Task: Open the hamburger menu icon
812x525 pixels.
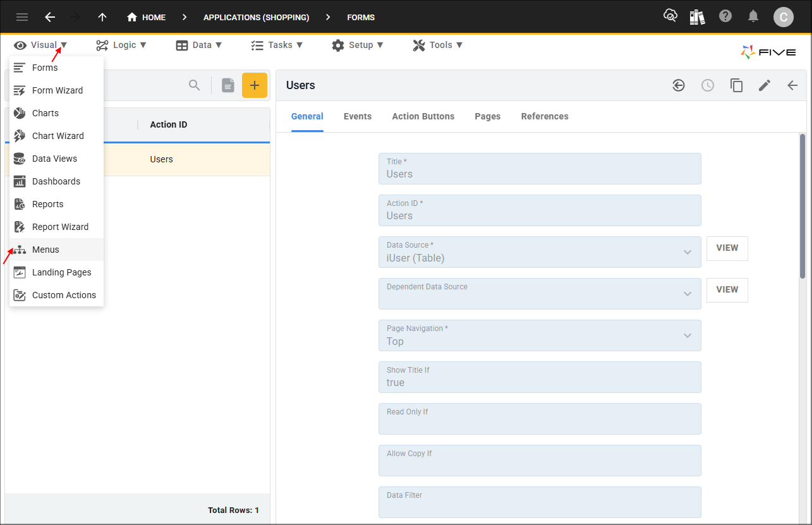Action: 22,17
